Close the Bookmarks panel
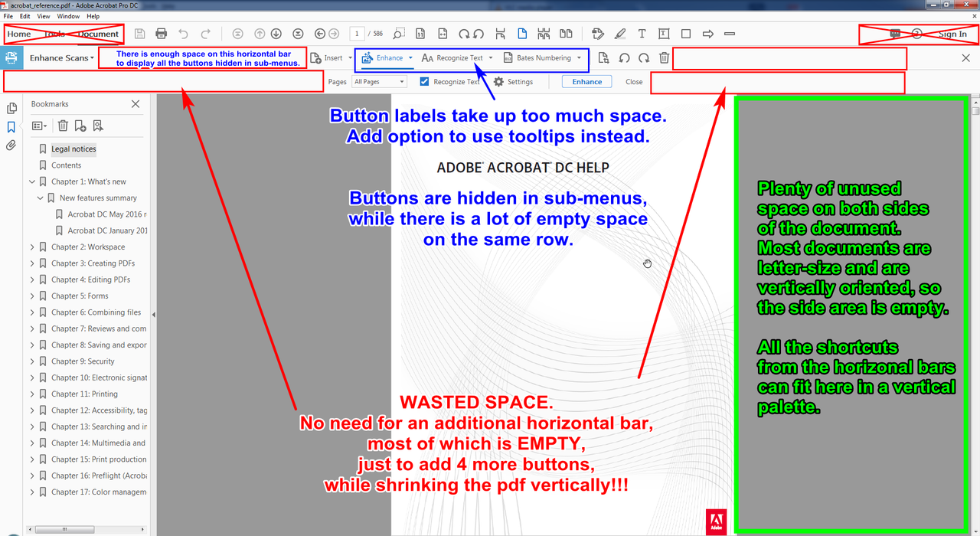This screenshot has width=980, height=536. click(136, 104)
